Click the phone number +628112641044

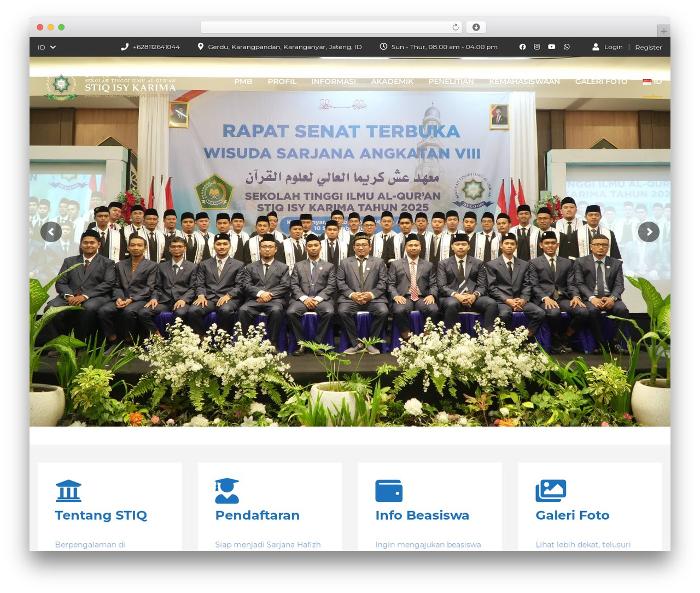coord(156,47)
